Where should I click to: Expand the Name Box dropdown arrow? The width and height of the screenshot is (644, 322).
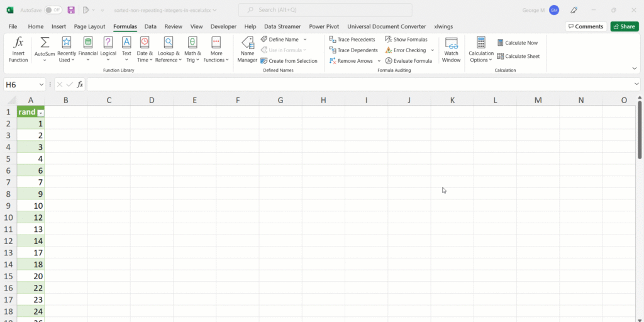[42, 84]
